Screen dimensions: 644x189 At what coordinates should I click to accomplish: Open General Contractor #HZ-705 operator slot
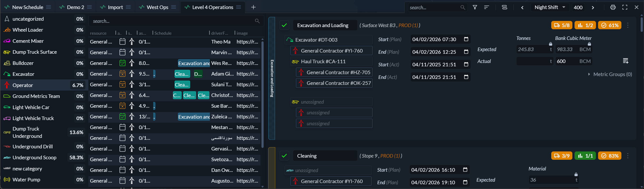(334, 73)
